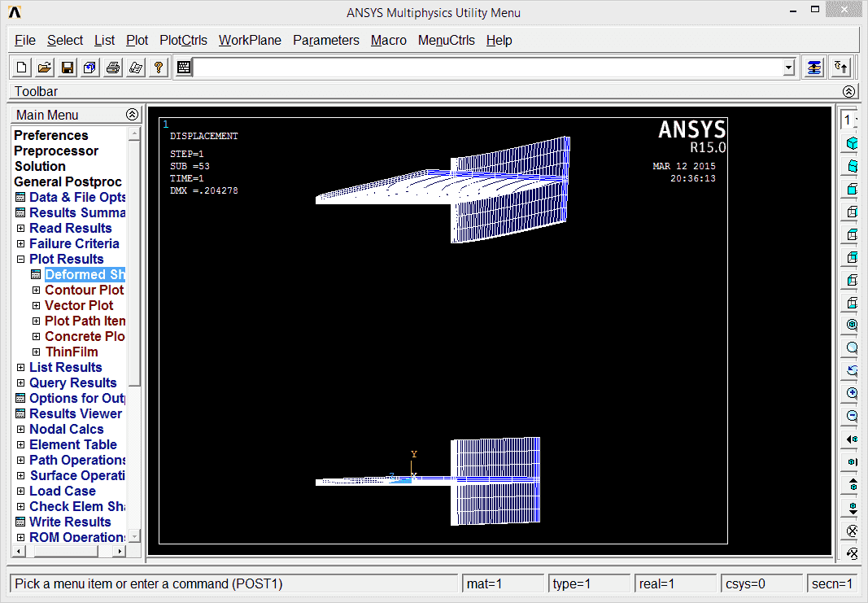Click the zoom out minus icon
The height and width of the screenshot is (603, 868).
click(x=852, y=416)
